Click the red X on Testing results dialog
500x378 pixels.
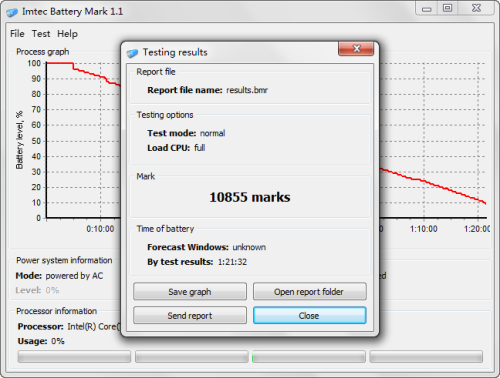[356, 49]
